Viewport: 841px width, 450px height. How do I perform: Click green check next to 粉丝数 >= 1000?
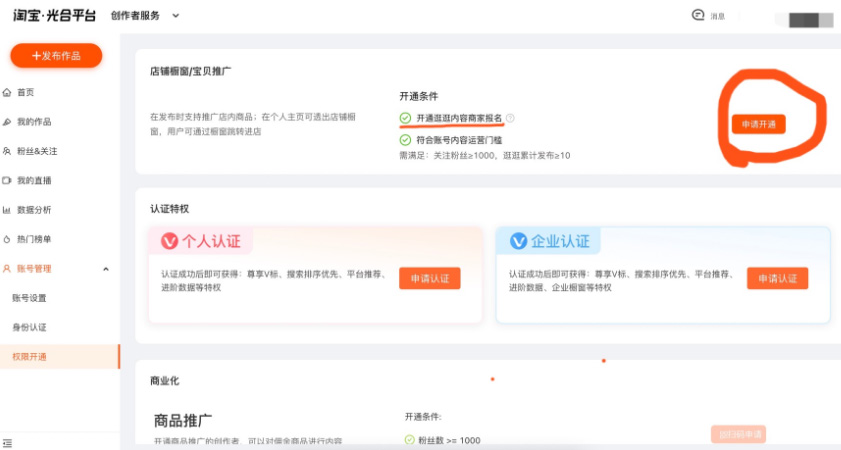tap(409, 440)
